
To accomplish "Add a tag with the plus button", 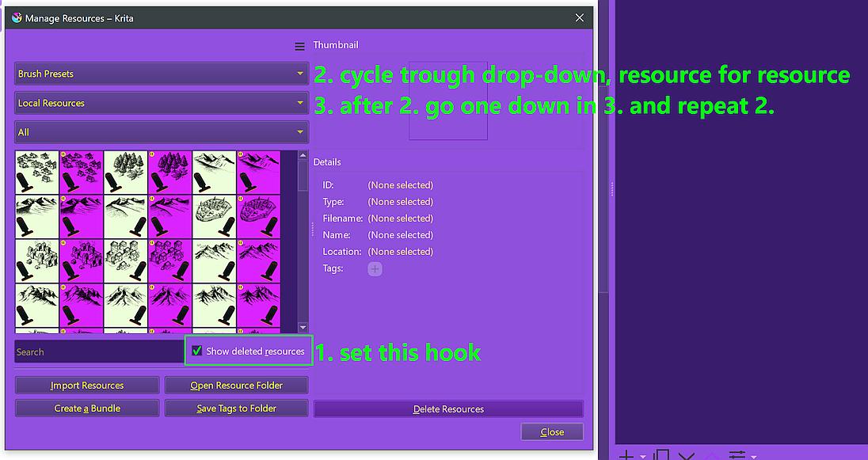I will (375, 269).
